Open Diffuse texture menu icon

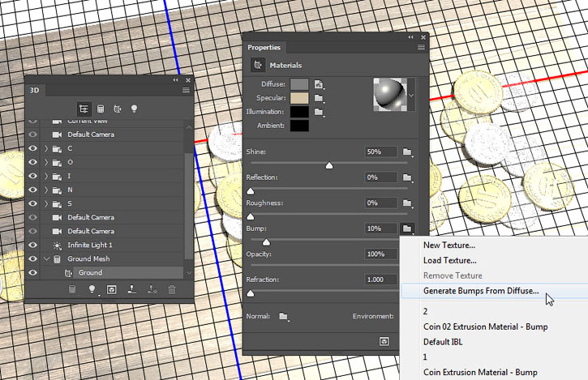(320, 83)
